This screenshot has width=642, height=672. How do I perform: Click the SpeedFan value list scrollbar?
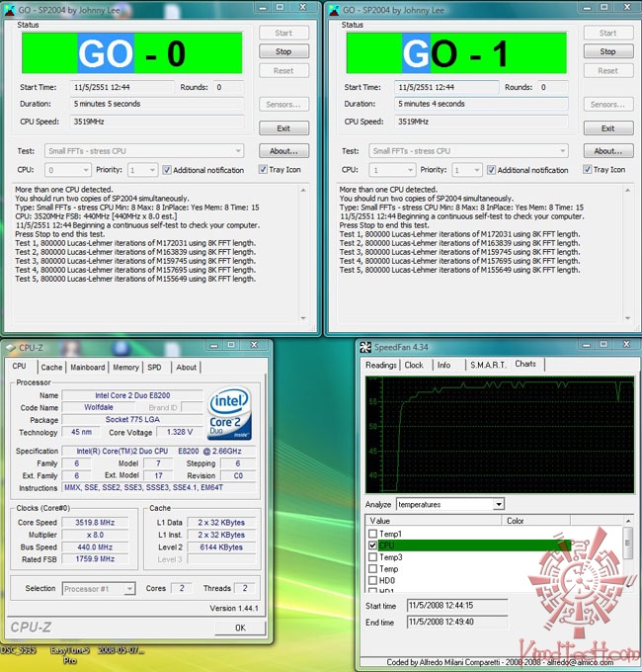click(x=628, y=544)
